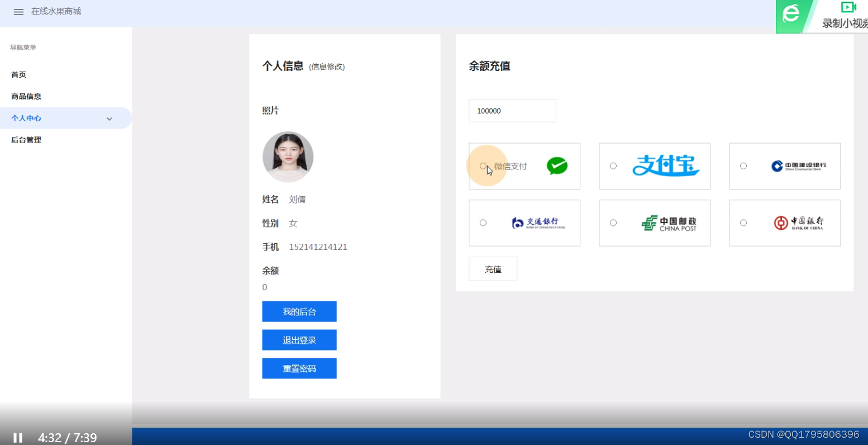Click the 余额充值 heading

[489, 66]
